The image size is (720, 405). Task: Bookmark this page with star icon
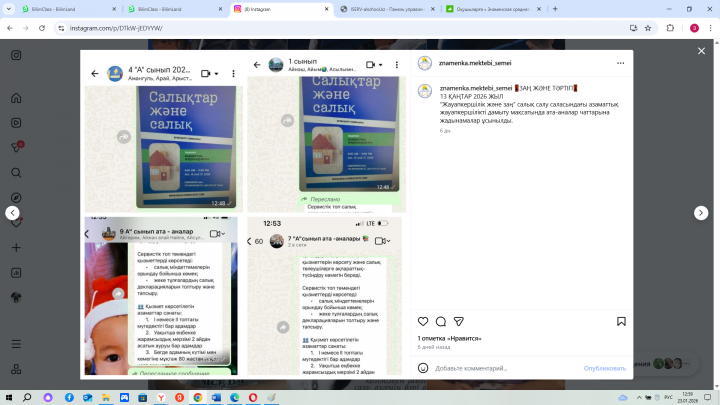tap(647, 28)
